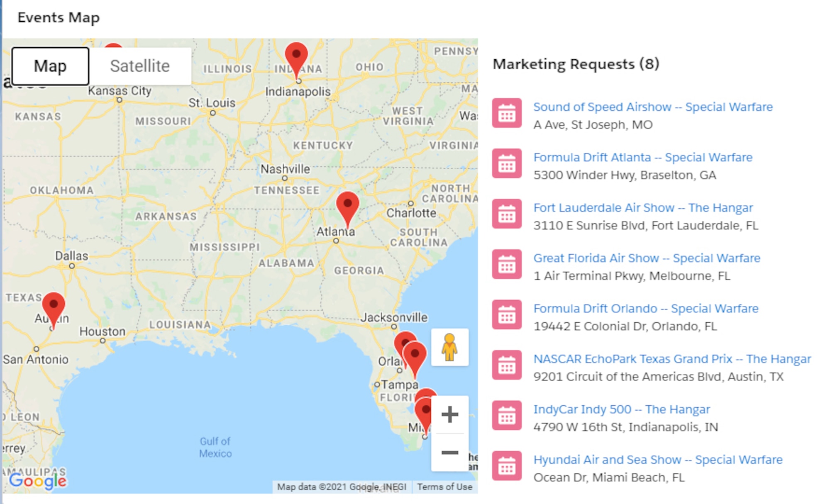
Task: Open IndyCar Indy 500 -- The Hangar link
Action: click(x=622, y=409)
